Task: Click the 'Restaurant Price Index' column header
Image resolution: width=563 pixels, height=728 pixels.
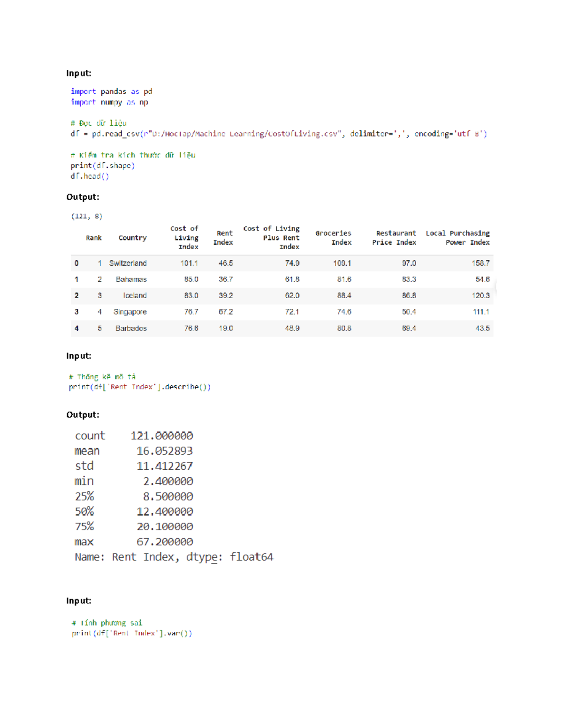Action: 395,238
